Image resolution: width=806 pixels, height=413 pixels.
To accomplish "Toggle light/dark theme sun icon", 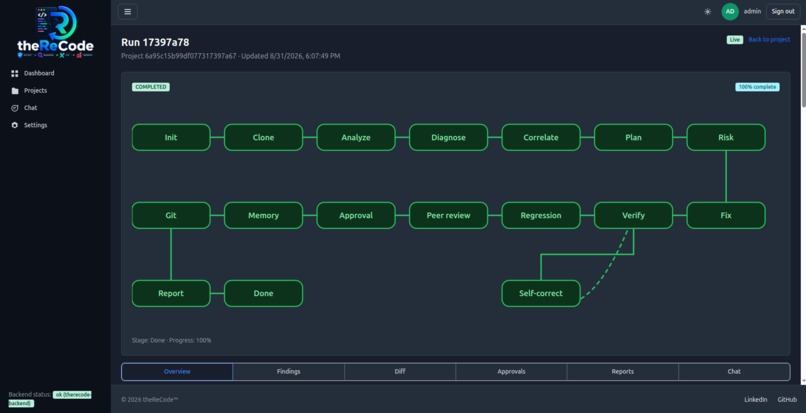I will 707,11.
